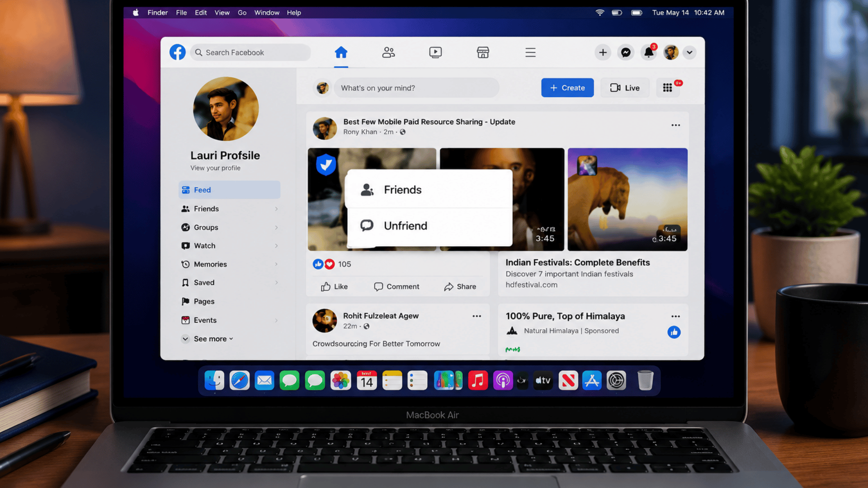The width and height of the screenshot is (868, 488).
Task: Open Photos app from the Dock
Action: pos(341,380)
